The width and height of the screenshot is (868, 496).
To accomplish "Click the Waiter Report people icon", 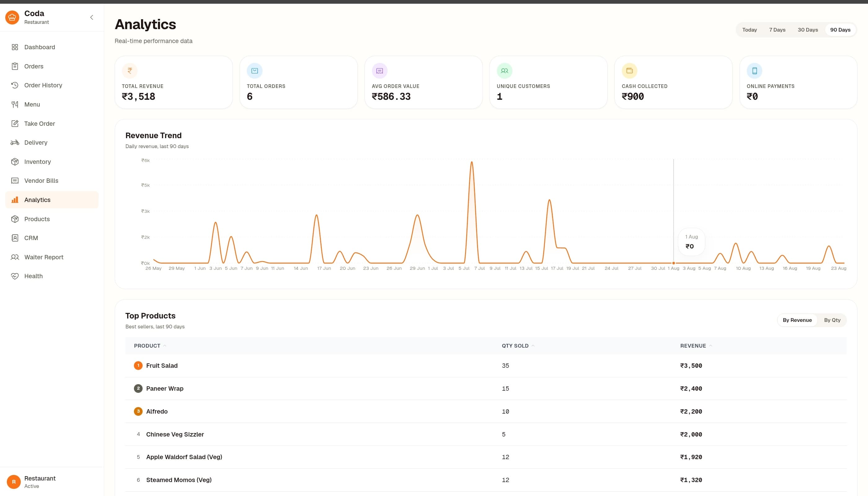I will point(15,257).
